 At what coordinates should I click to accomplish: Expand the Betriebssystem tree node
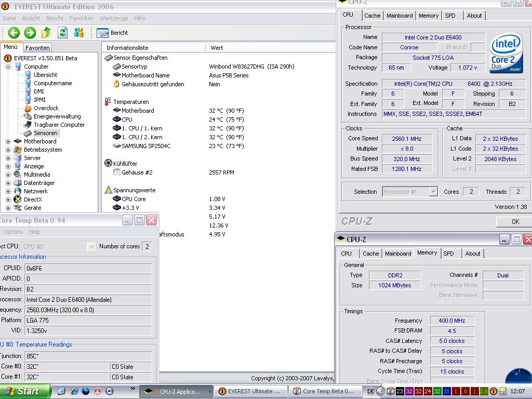pos(8,150)
